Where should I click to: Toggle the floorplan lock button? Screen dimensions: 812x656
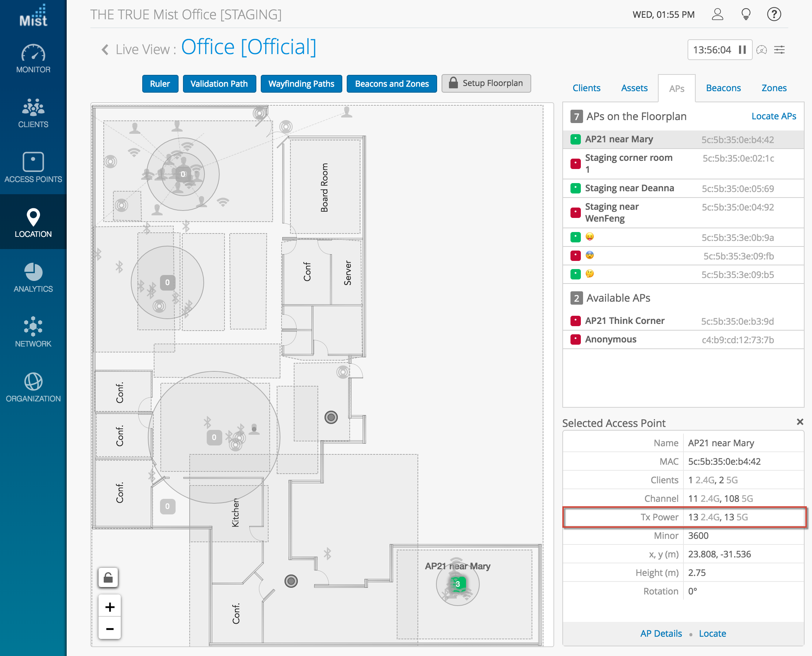[109, 578]
